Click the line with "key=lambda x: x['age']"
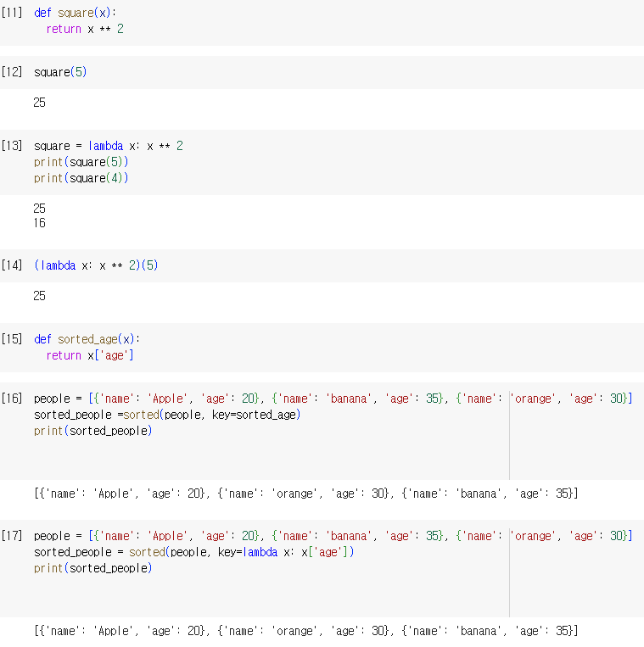 [194, 552]
